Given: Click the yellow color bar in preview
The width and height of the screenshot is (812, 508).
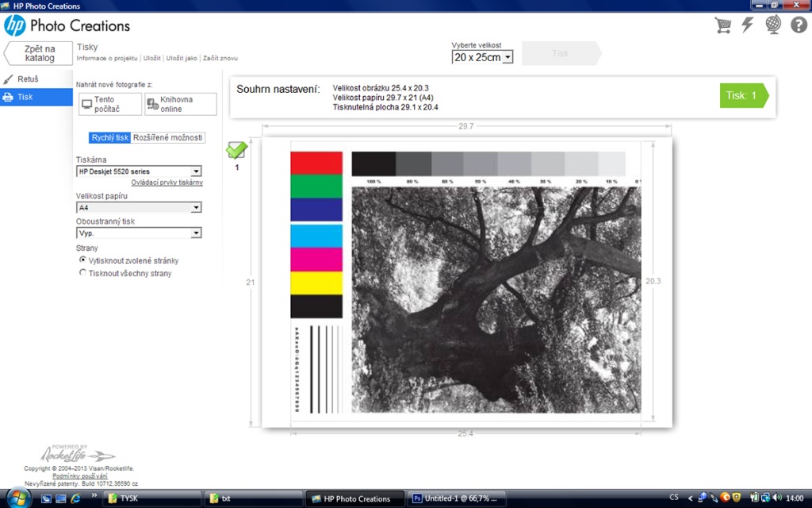Looking at the screenshot, I should 316,283.
